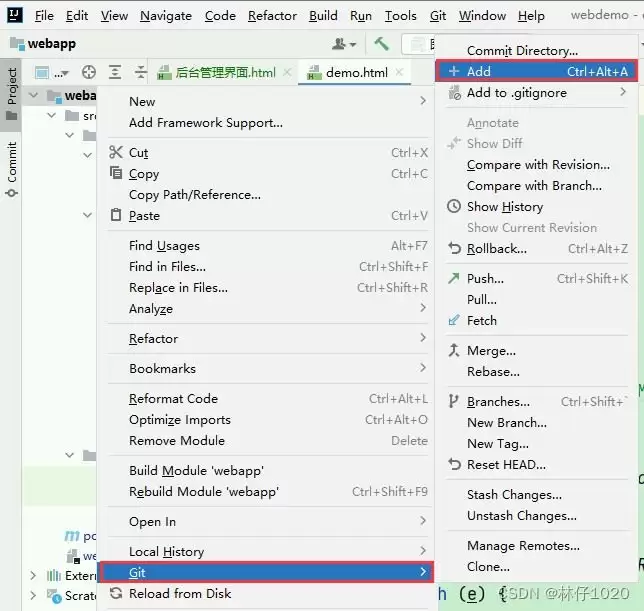Select Push in Git submenu
The image size is (644, 611).
pos(537,278)
